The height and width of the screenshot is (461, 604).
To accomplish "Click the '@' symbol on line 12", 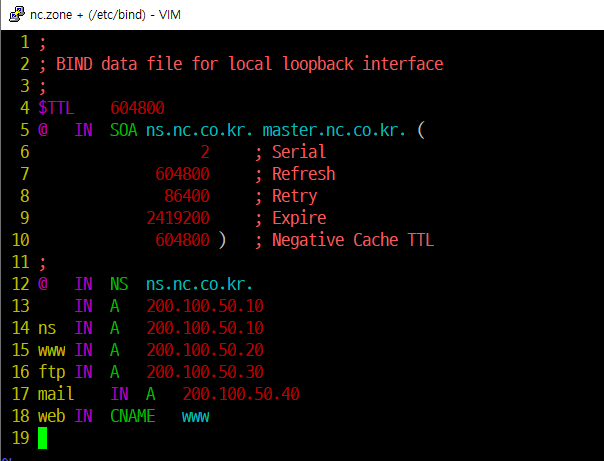I will [43, 284].
